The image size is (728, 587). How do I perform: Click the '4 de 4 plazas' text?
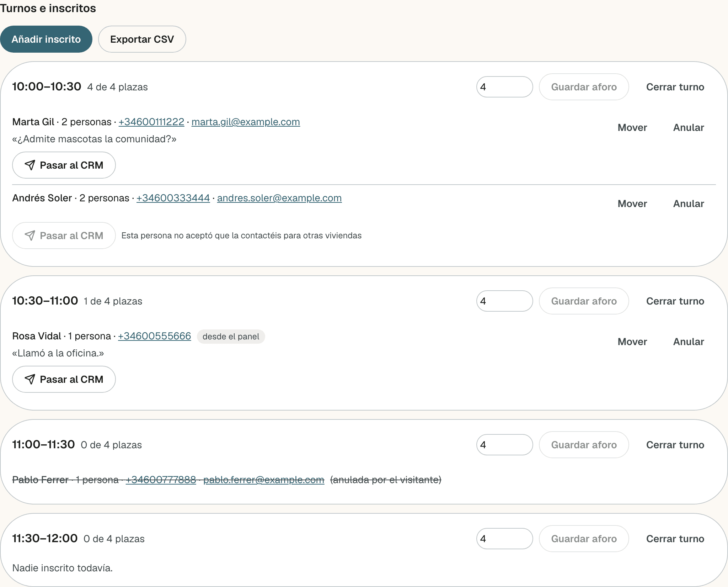tap(117, 87)
